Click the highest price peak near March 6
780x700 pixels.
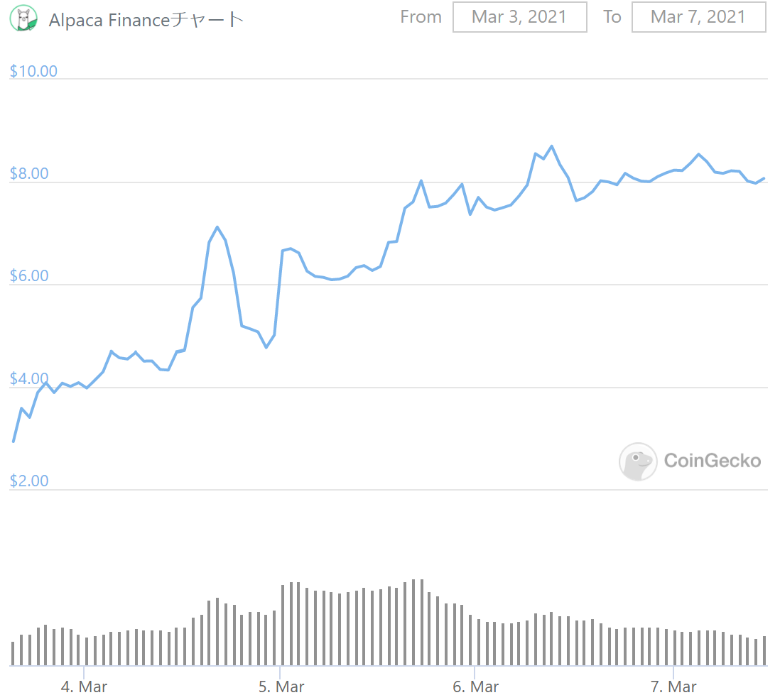click(x=551, y=146)
